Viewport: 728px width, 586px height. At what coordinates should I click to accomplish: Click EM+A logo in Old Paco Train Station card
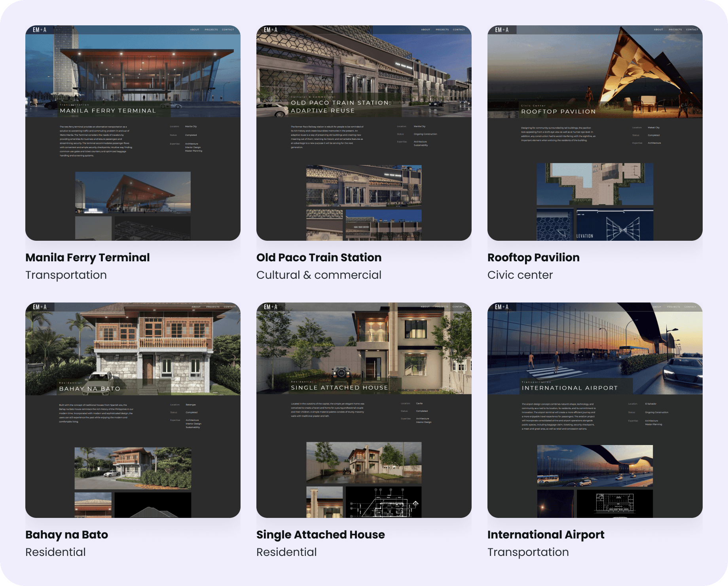tap(271, 30)
